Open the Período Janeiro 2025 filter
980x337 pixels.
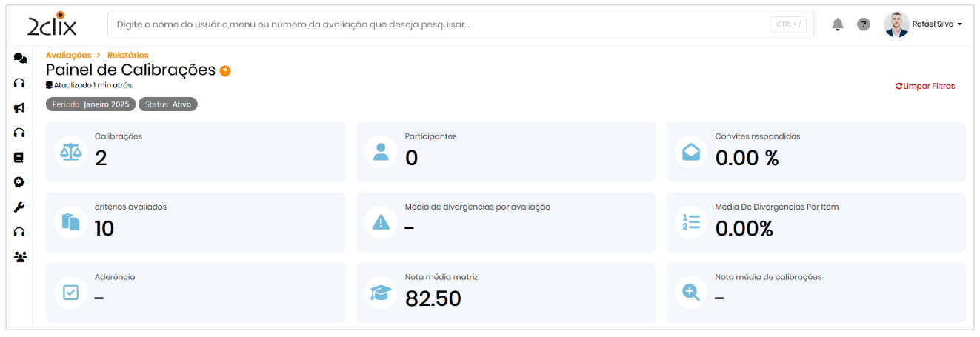point(90,104)
